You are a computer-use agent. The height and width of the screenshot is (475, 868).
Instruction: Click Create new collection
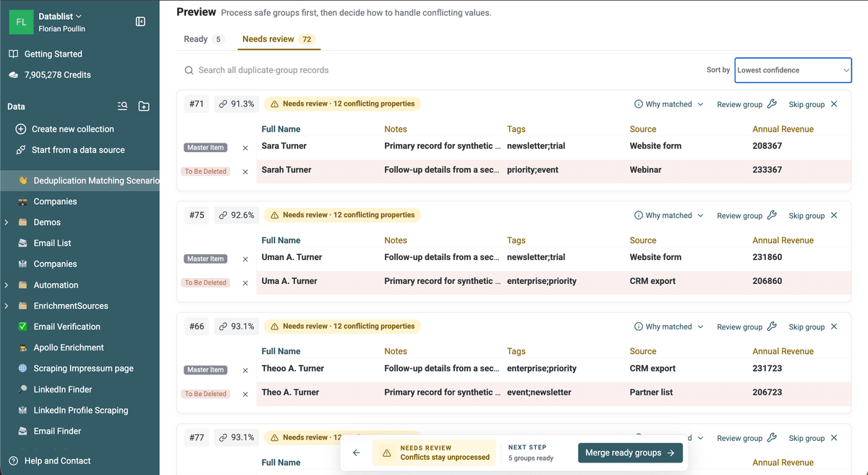point(73,129)
